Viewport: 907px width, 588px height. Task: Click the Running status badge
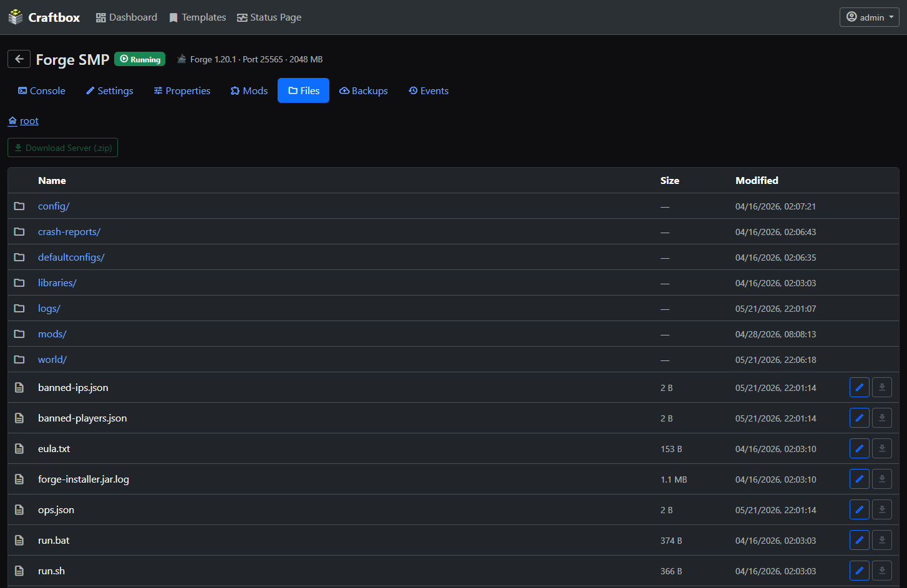point(140,59)
